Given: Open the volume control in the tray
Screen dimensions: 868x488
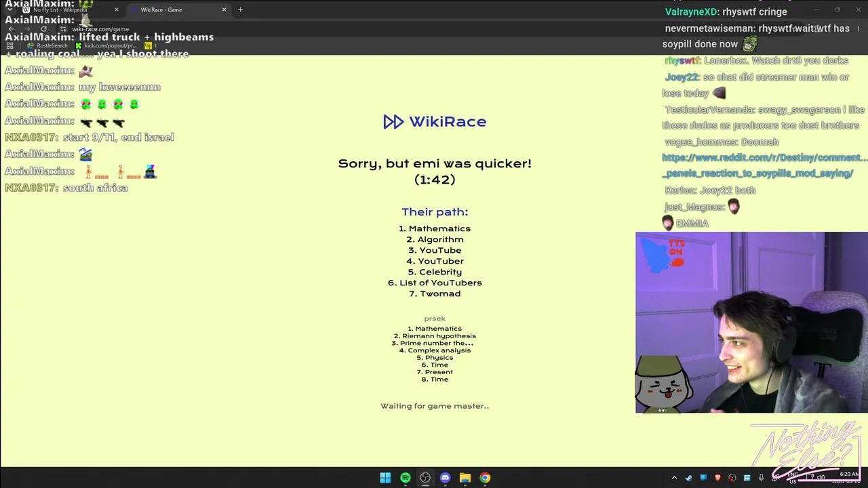Looking at the screenshot, I should pos(821,478).
